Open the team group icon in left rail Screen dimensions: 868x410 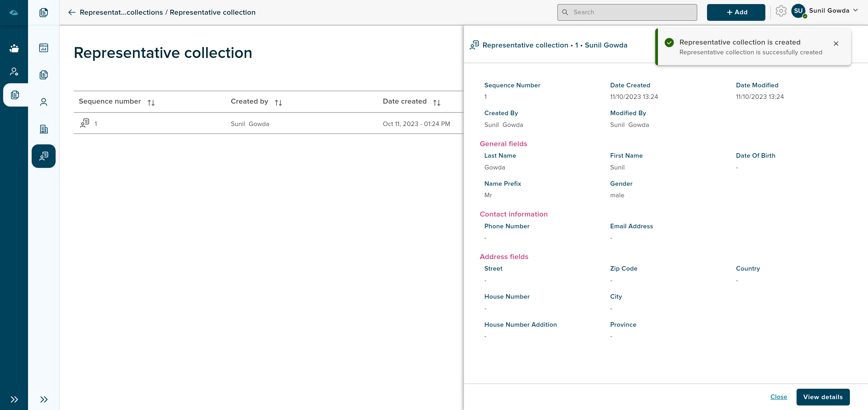[x=14, y=48]
